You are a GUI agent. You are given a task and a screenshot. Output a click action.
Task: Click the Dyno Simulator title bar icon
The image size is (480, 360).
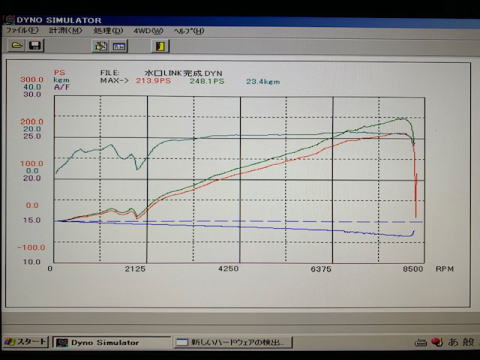(x=9, y=20)
